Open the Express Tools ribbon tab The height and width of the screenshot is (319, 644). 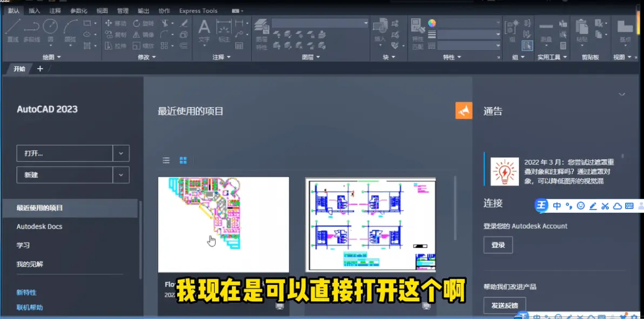(198, 11)
